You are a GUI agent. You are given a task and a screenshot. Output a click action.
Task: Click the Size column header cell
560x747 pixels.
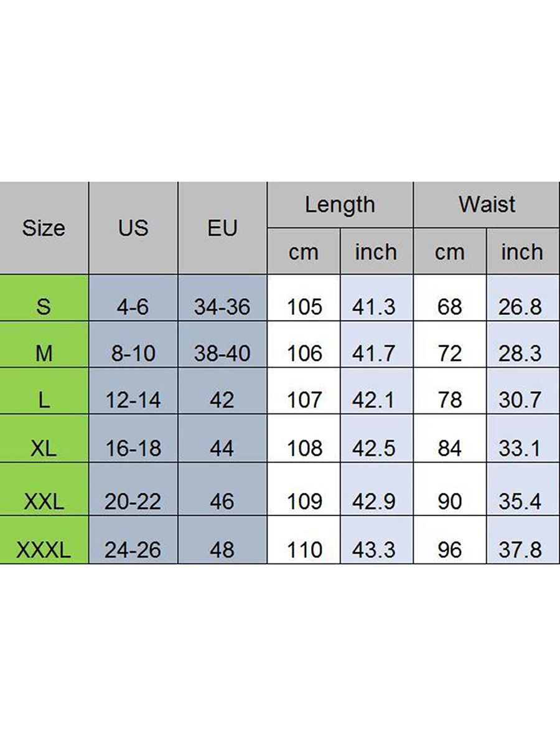tap(44, 228)
